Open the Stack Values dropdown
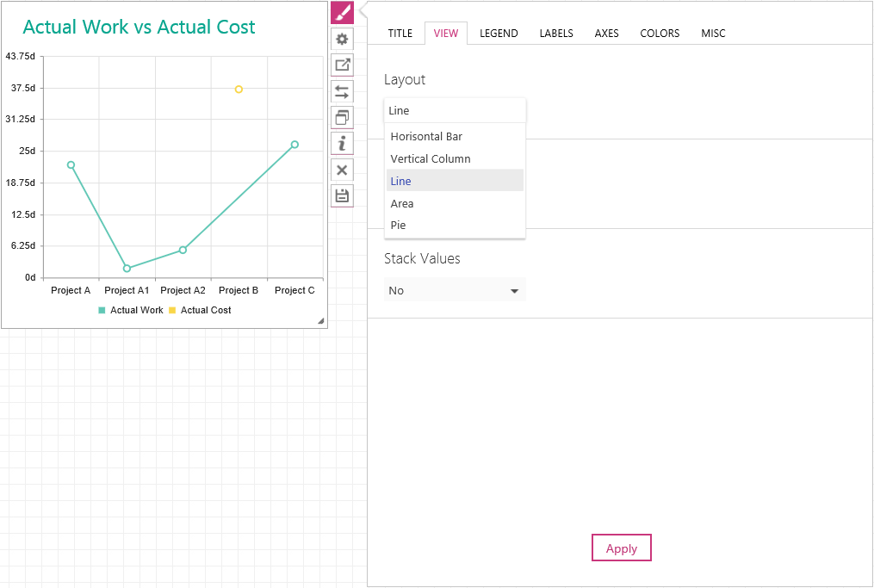 coord(455,290)
